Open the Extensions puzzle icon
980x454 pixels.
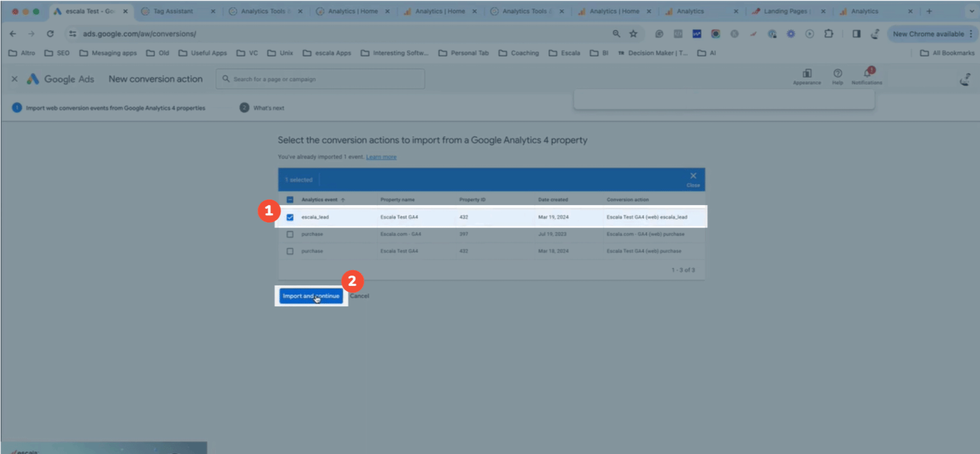[x=829, y=34]
